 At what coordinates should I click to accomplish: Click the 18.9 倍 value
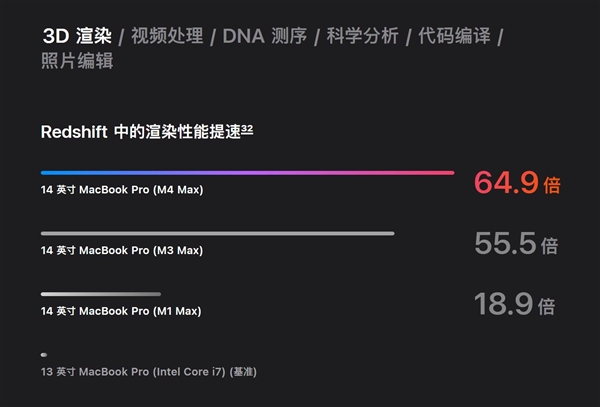coord(516,305)
